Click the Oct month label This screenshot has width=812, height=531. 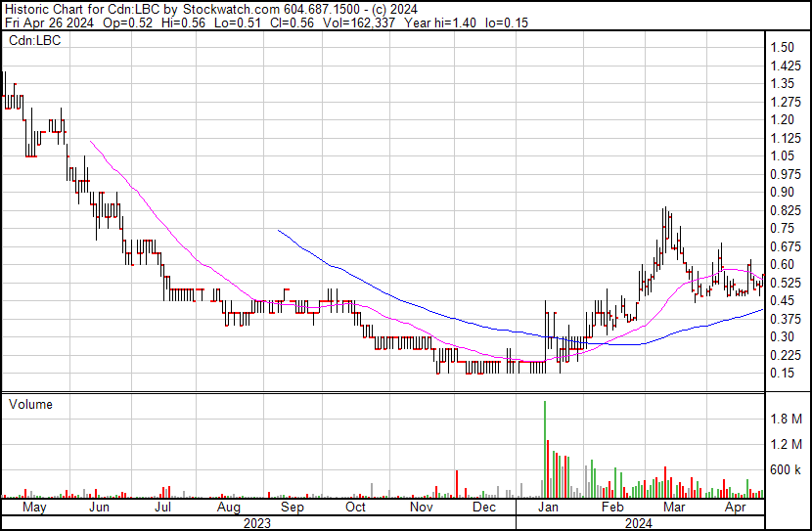[x=355, y=508]
